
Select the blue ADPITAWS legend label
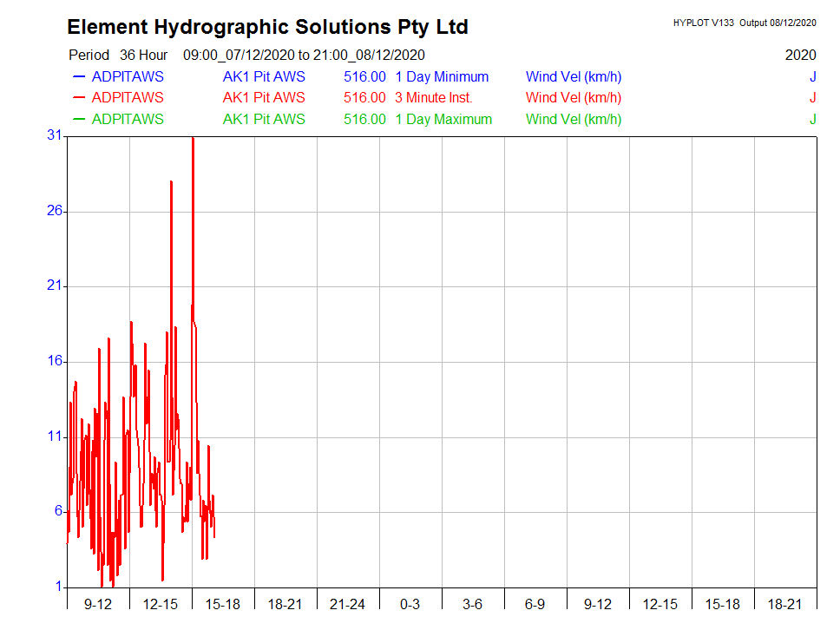pos(128,76)
